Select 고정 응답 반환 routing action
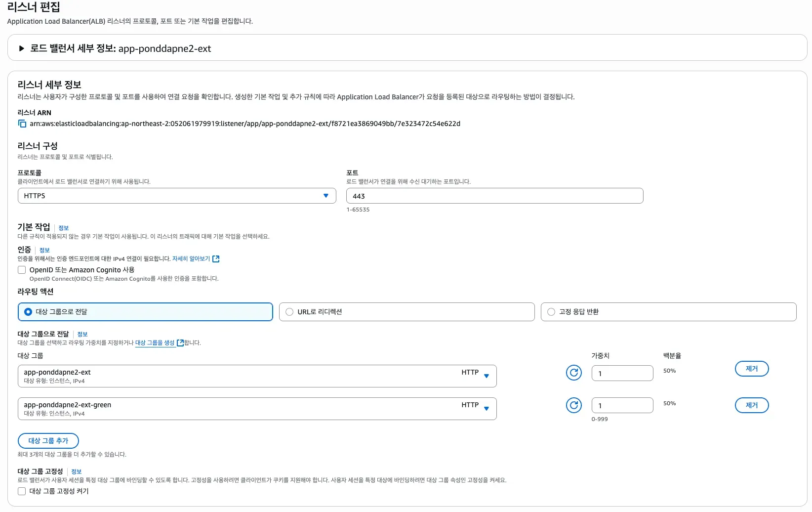Viewport: 812px width, 512px height. point(668,312)
